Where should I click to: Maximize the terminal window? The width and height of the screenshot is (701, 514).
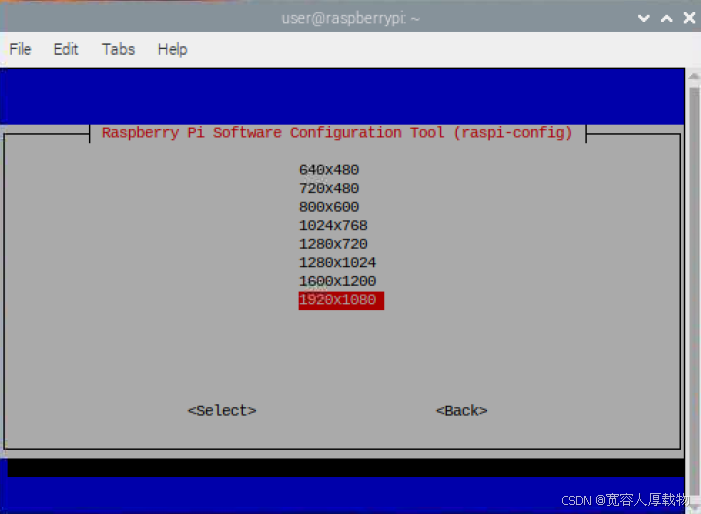[x=667, y=18]
